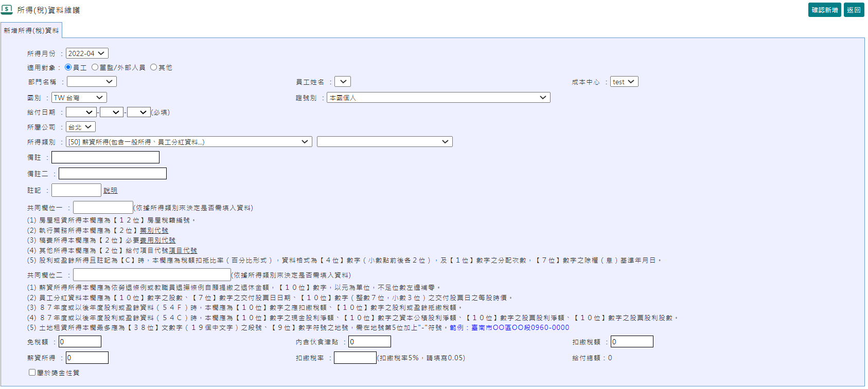Image resolution: width=868 pixels, height=389 pixels.
Task: Select the 董監/外部人員 radio option
Action: coord(95,67)
